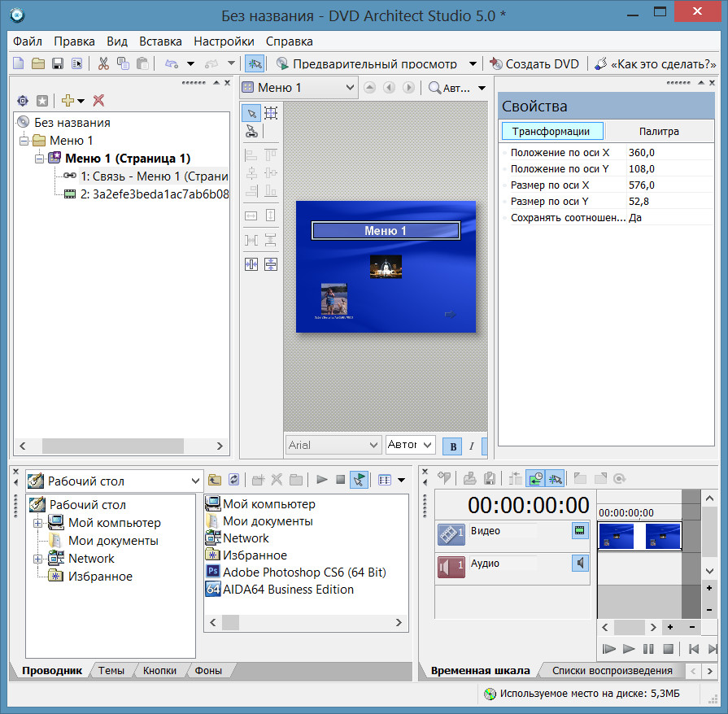Toggle Bold text formatting
This screenshot has width=728, height=714.
451,446
